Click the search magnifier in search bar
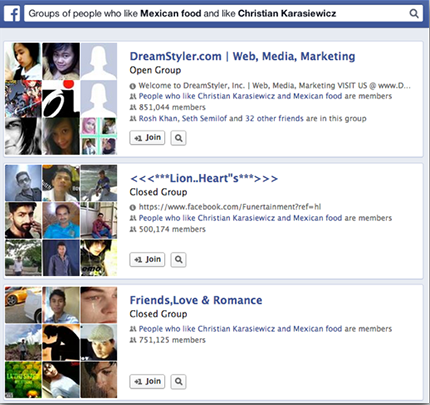The width and height of the screenshot is (430, 405). 414,14
